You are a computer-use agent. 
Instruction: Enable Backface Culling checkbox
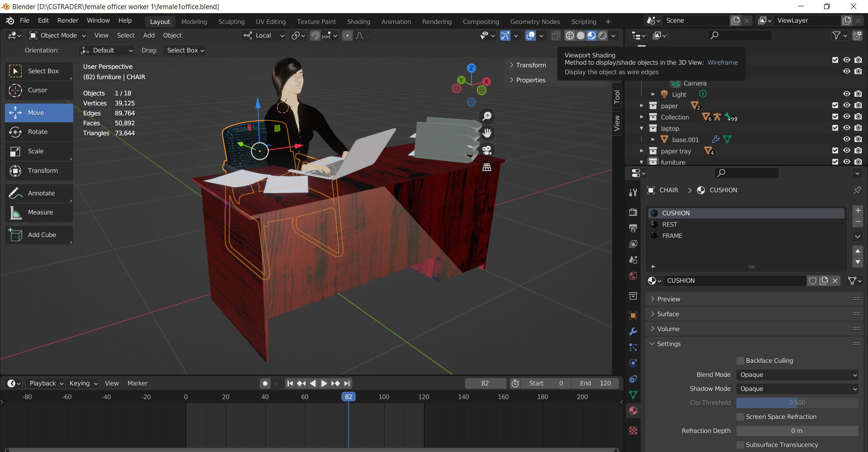coord(740,361)
